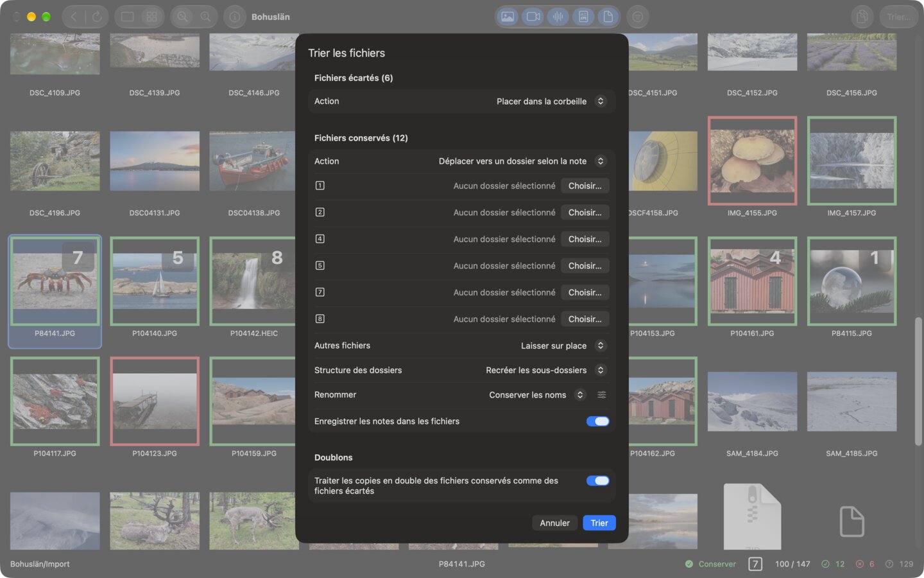The width and height of the screenshot is (924, 578).
Task: Go back with the toolbar back arrow
Action: tap(74, 17)
